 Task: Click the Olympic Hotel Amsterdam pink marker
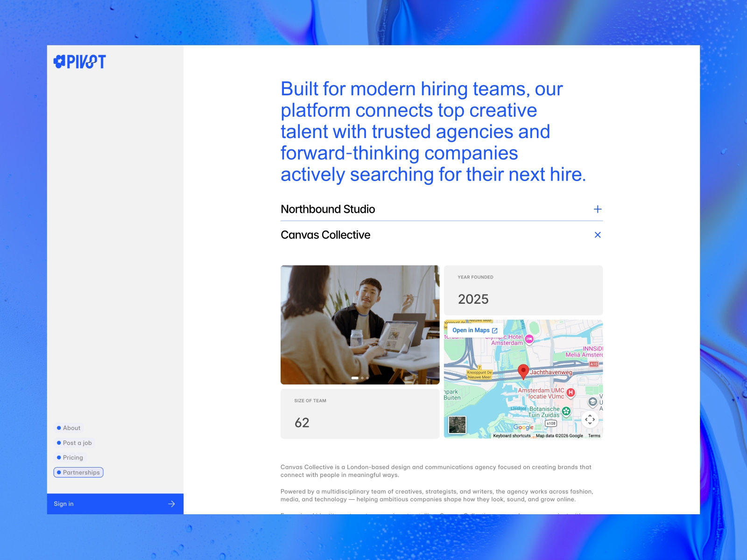pos(529,339)
